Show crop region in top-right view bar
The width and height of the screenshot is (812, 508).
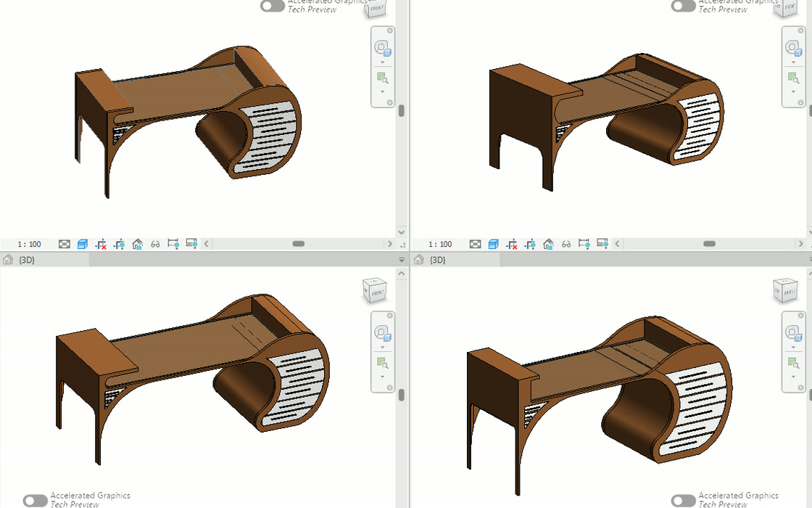530,244
